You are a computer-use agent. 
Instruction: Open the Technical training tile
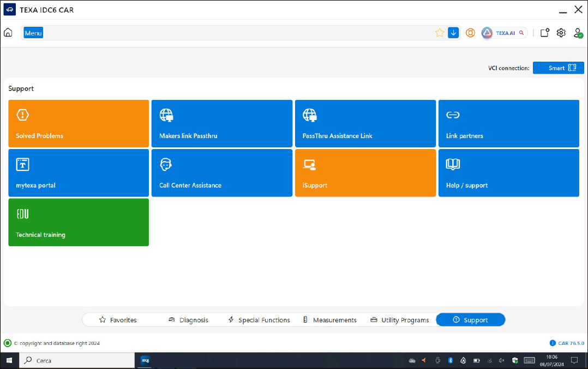pyautogui.click(x=79, y=222)
